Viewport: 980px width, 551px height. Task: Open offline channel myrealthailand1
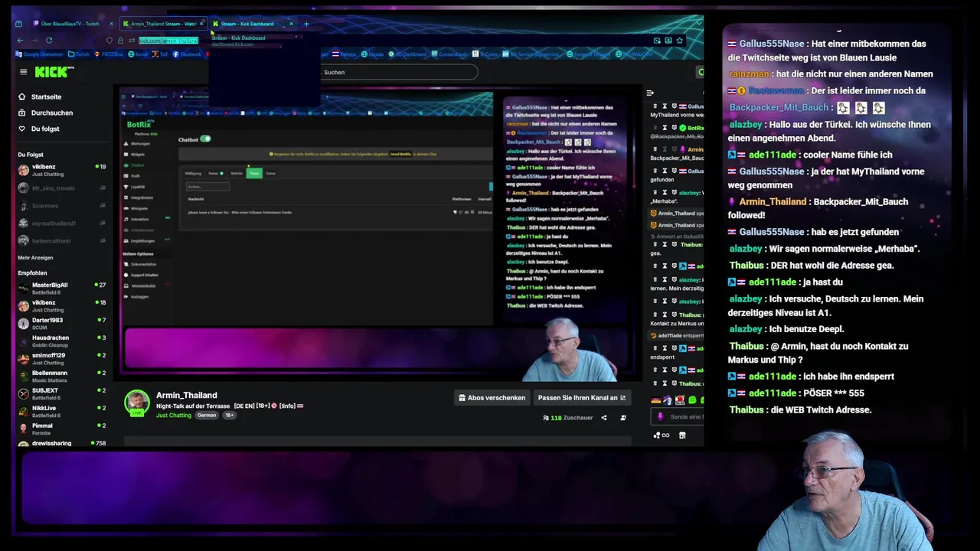61,223
